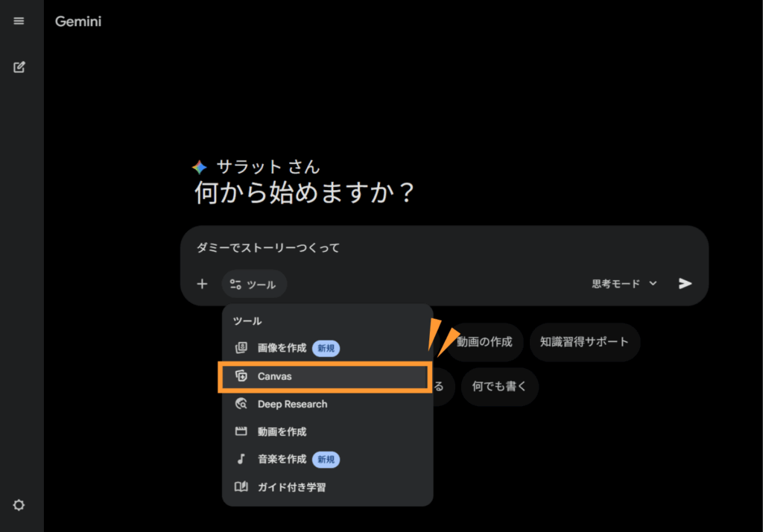This screenshot has height=532, width=763.
Task: Click into the prompt text field
Action: tap(444, 248)
